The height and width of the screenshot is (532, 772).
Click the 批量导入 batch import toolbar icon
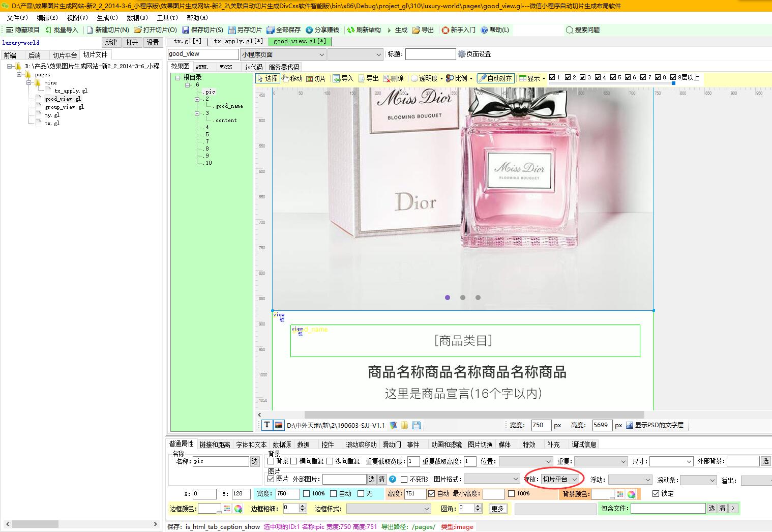pyautogui.click(x=48, y=30)
